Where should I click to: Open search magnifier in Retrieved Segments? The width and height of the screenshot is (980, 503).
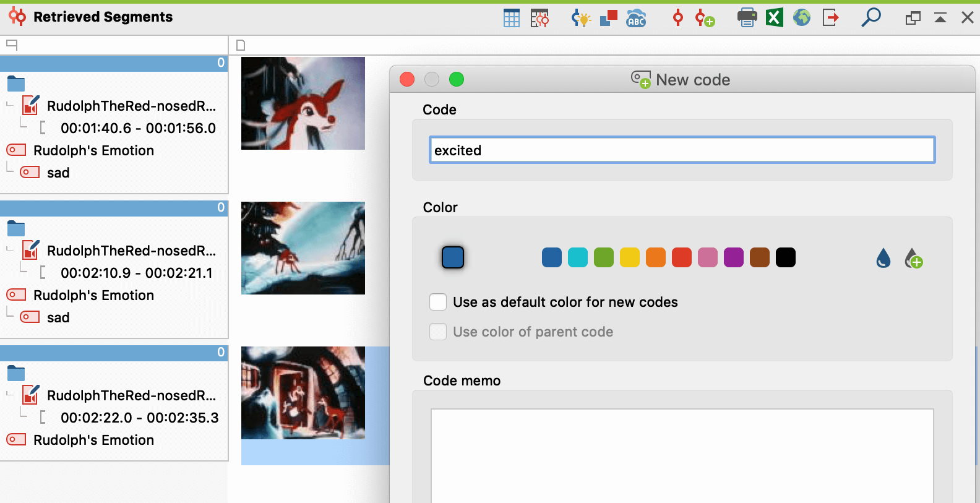pos(871,17)
